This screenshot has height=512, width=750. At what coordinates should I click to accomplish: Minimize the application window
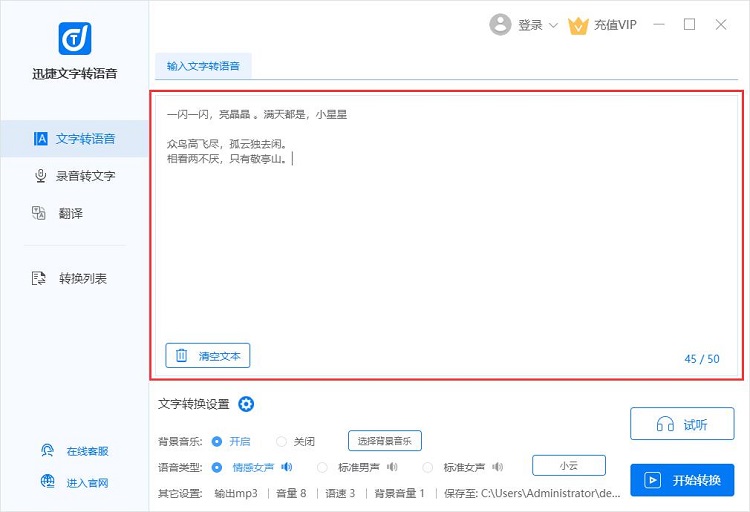(659, 24)
